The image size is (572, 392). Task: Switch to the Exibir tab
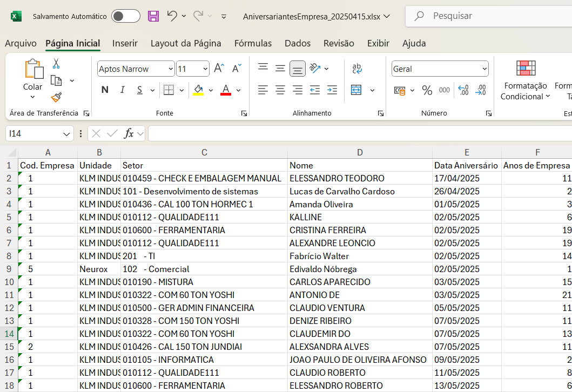pyautogui.click(x=378, y=43)
